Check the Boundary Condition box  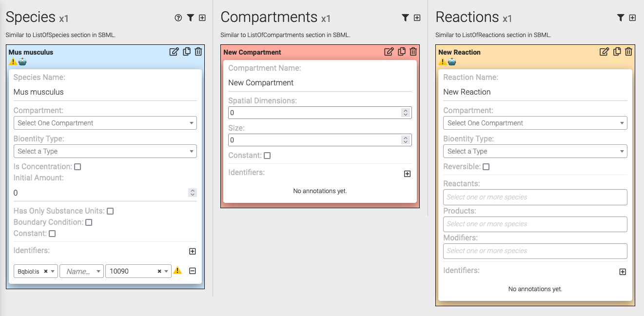coord(89,222)
